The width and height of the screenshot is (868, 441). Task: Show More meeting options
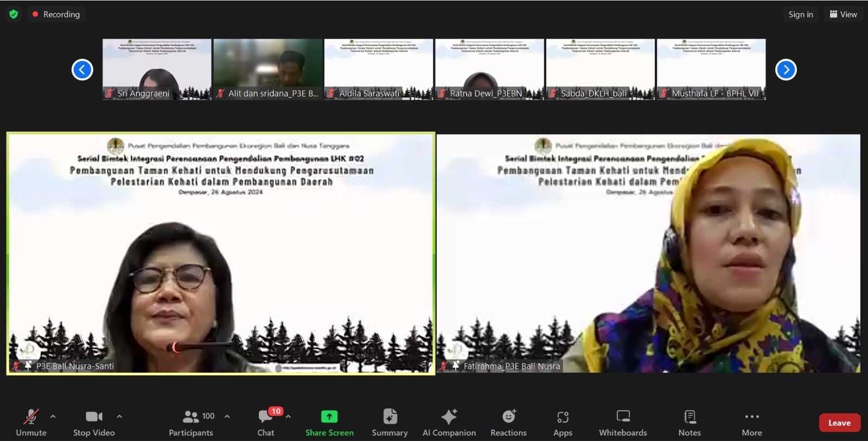752,422
